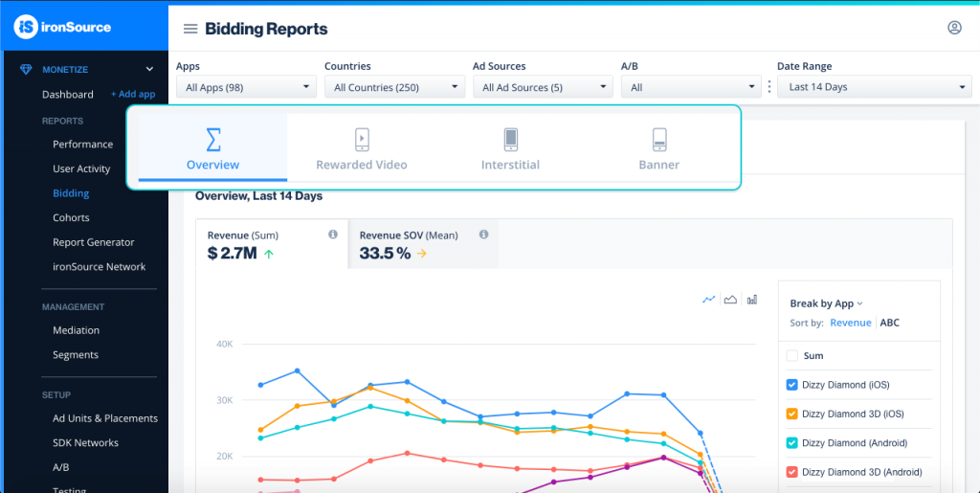
Task: Uncheck Dizzy Diamond 3D (Android) series
Action: 791,472
